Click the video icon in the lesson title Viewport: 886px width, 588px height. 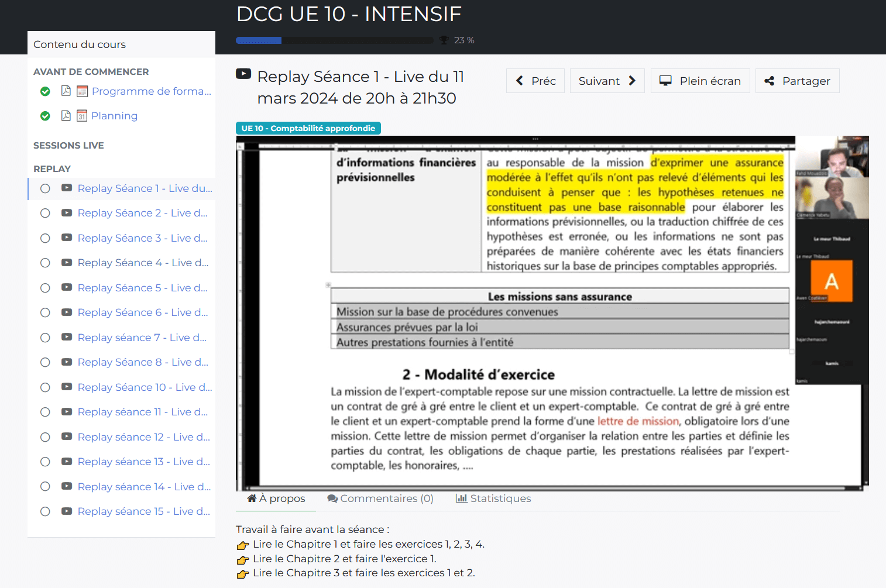coord(243,74)
